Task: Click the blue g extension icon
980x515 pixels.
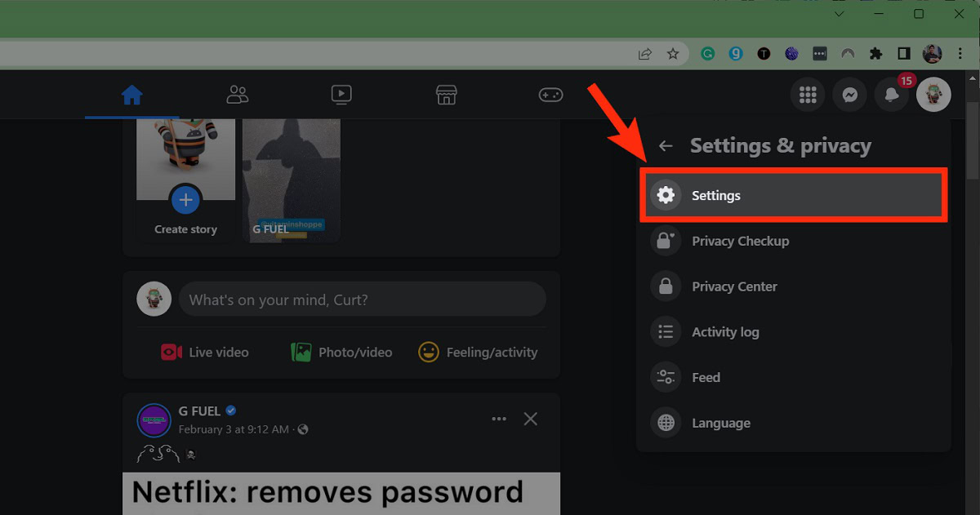Action: (x=736, y=54)
